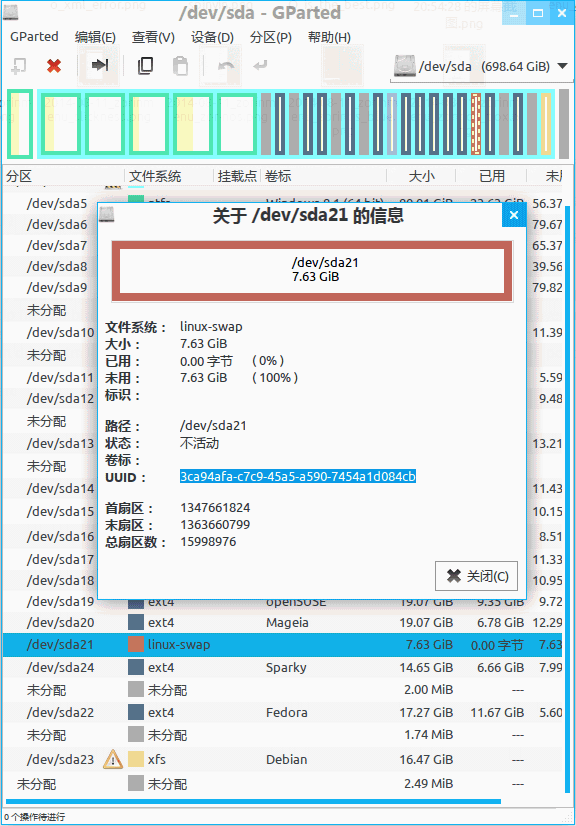The image size is (576, 826).
Task: Click the warning icon beside /dev/sda23
Action: [113, 759]
